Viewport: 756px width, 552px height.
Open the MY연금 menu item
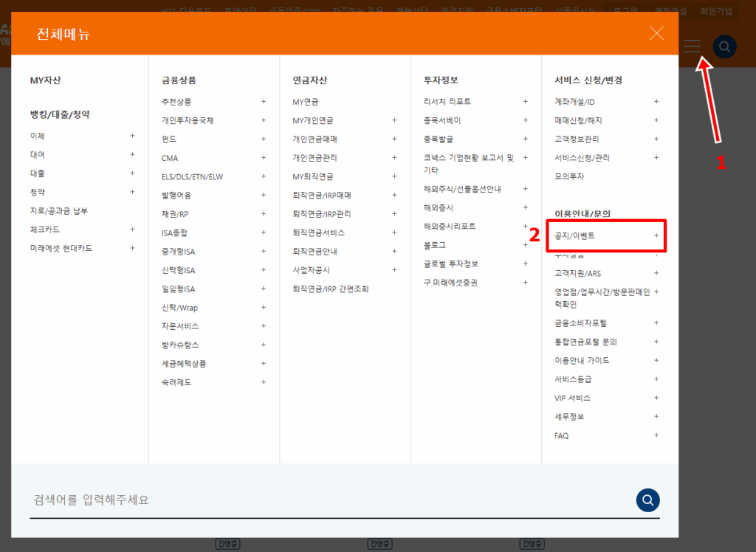(x=306, y=102)
